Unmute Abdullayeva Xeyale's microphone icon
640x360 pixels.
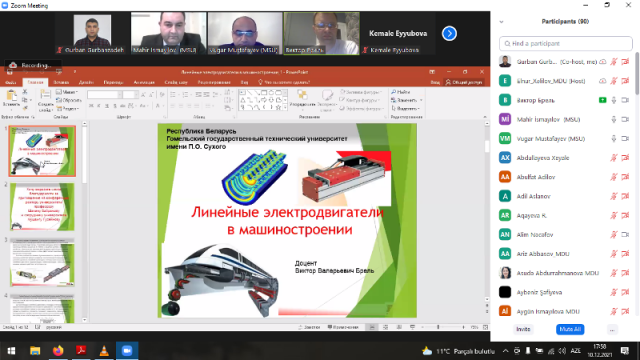613,158
